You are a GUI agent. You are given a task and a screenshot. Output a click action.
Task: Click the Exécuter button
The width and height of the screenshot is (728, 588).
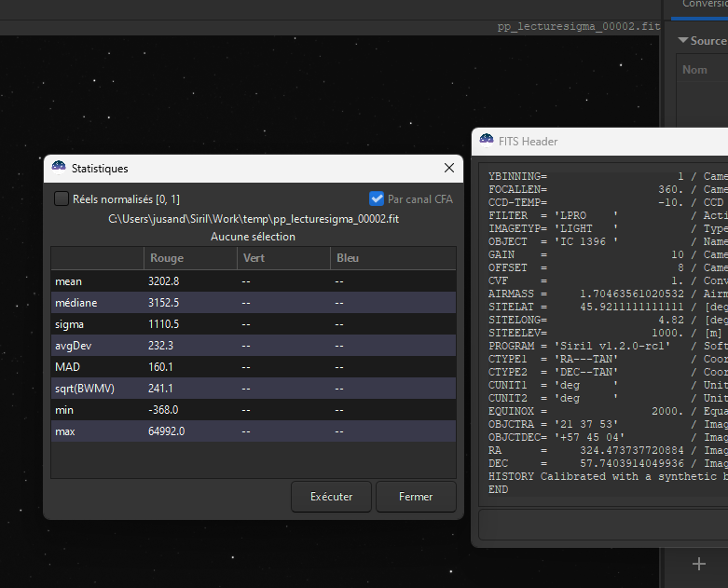coord(331,497)
